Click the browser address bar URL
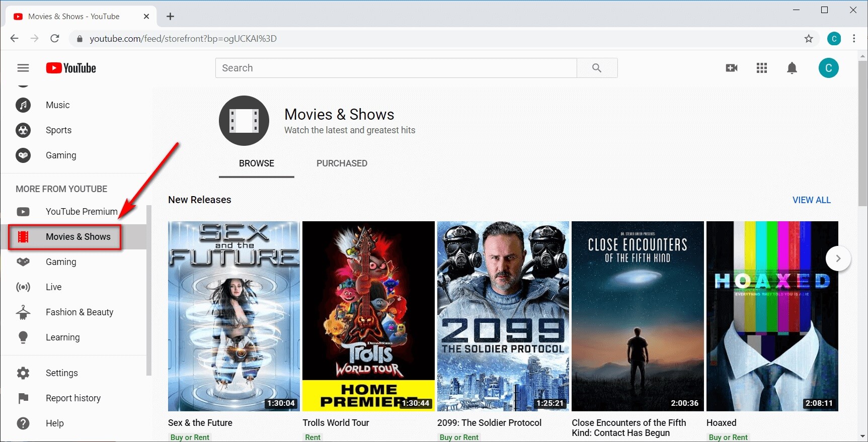868x442 pixels. click(183, 39)
